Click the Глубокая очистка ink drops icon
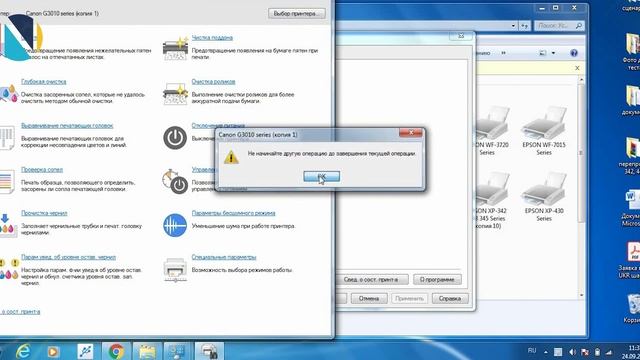Viewport: 640px width, 360px height. (8, 93)
